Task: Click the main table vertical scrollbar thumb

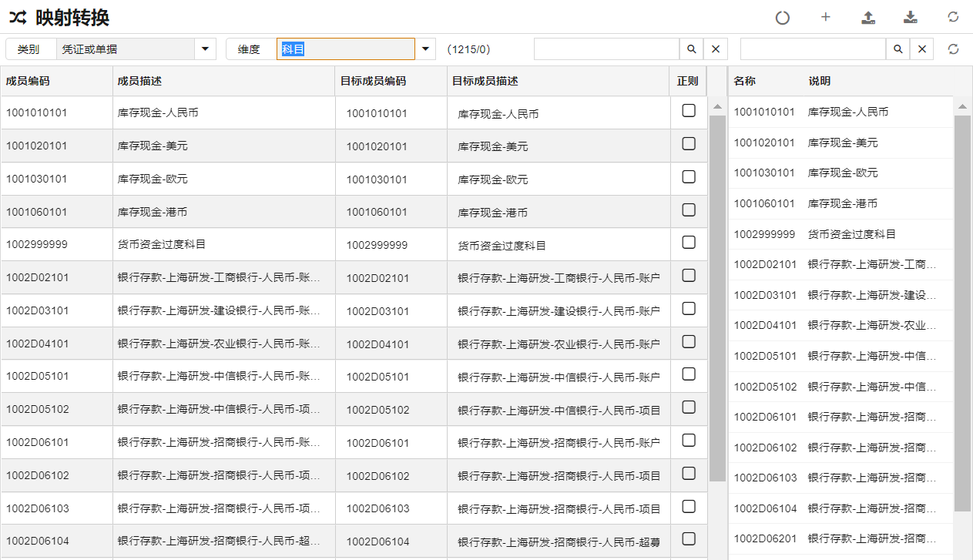Action: [x=717, y=297]
